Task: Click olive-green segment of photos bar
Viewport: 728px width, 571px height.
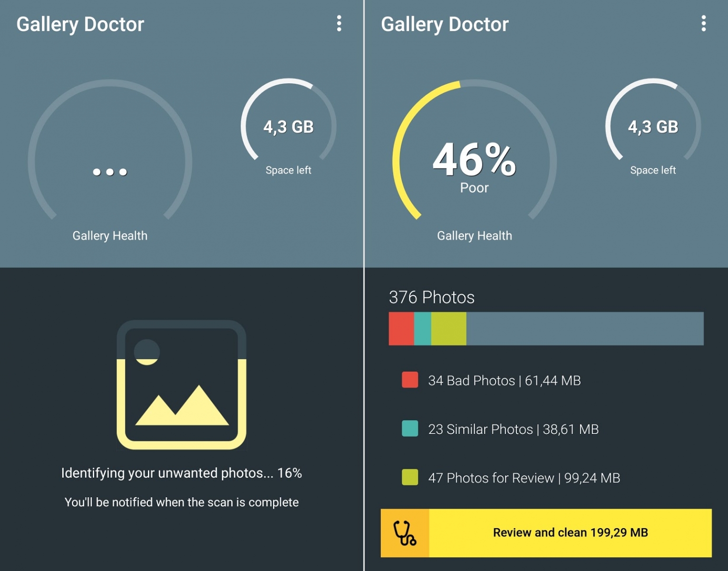Action: pyautogui.click(x=448, y=329)
